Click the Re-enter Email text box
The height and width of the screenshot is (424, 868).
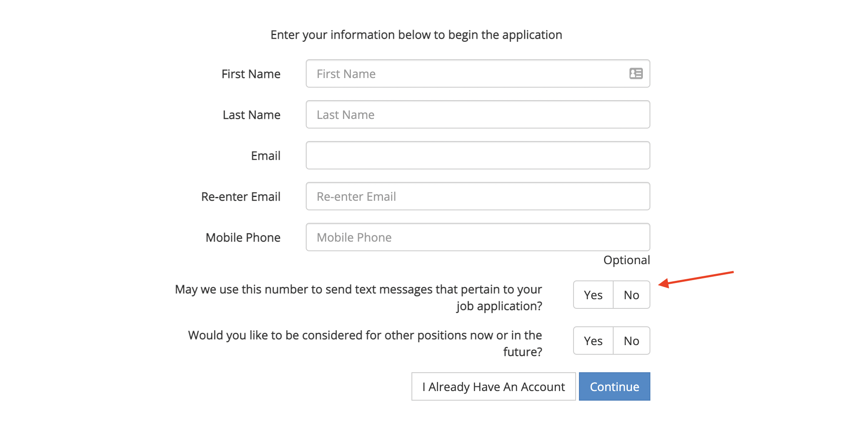[x=477, y=197]
